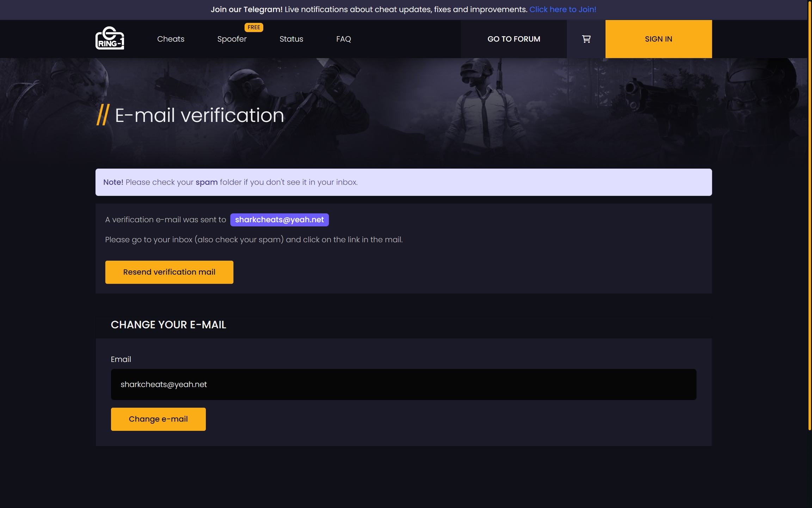Image resolution: width=812 pixels, height=508 pixels.
Task: Open the Cheats menu item
Action: coord(171,39)
